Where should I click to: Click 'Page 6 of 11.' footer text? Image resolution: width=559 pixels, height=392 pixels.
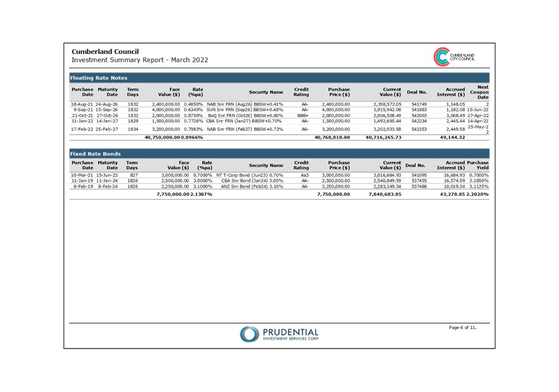(x=462, y=327)
